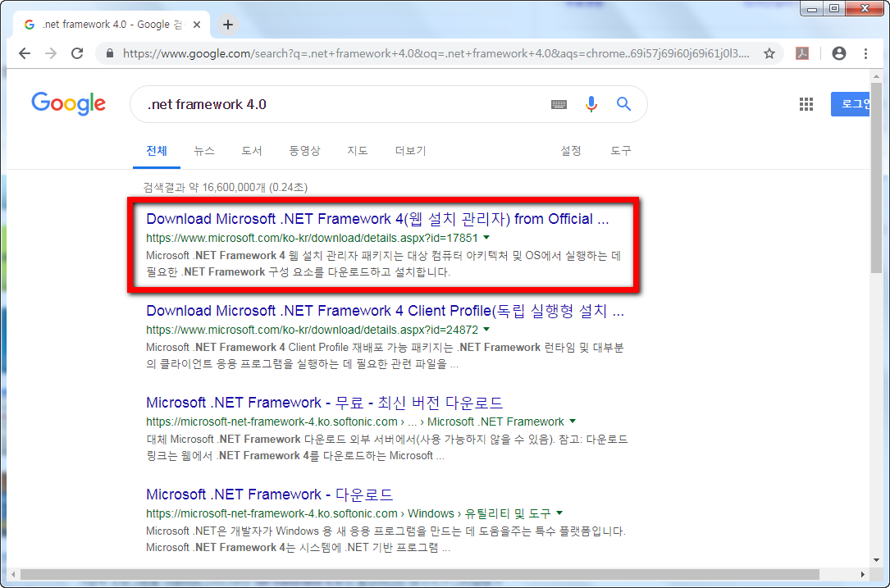Screen dimensions: 890x588
Task: Switch to the 뉴스 tab
Action: point(204,150)
